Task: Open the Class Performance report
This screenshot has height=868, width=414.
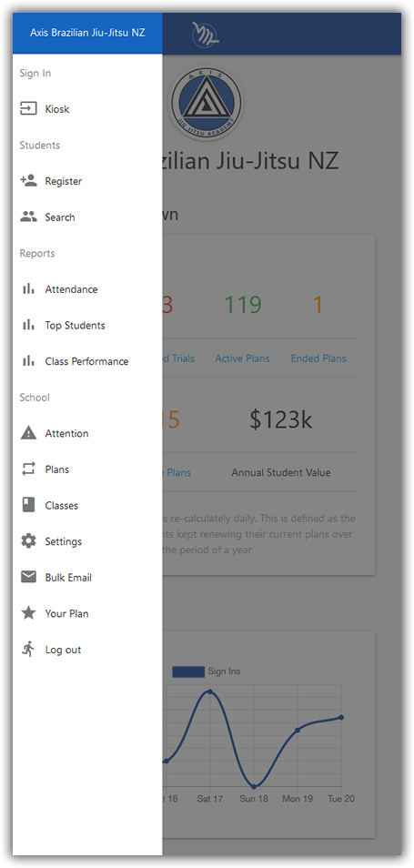Action: pyautogui.click(x=87, y=361)
